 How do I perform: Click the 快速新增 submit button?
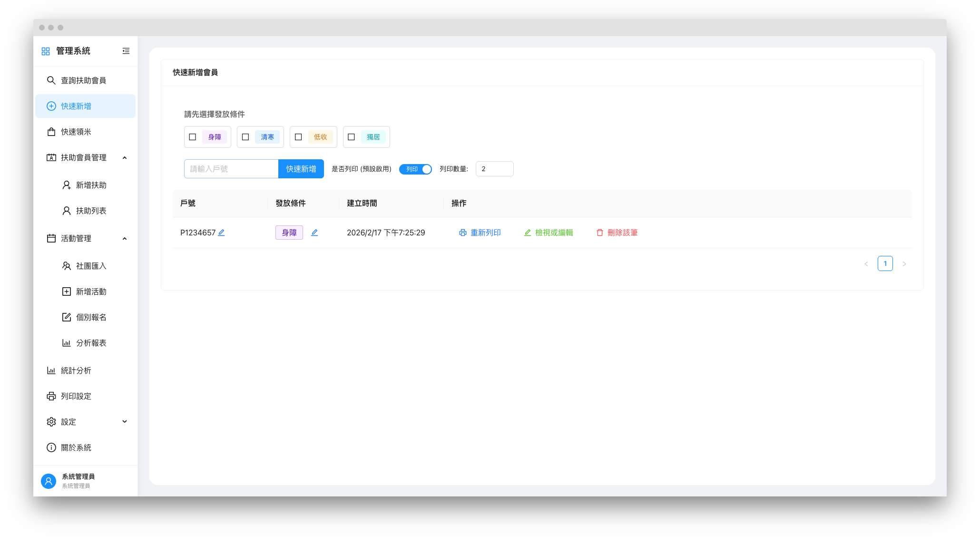pos(301,169)
